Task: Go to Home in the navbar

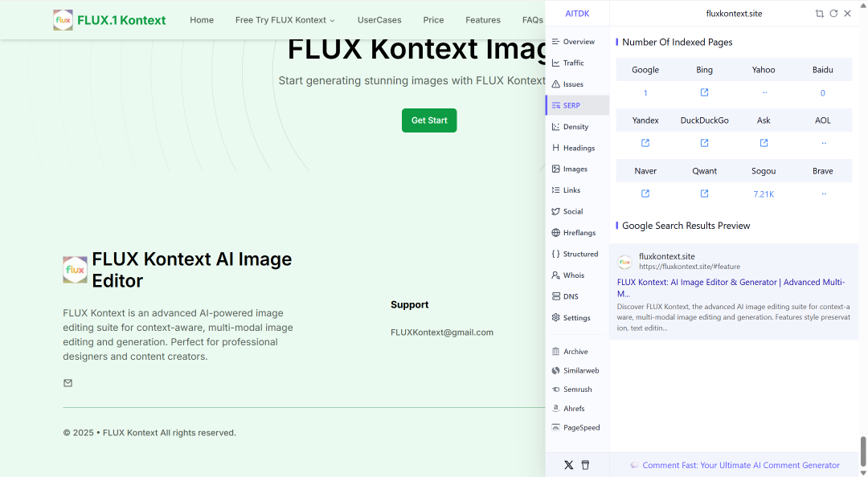Action: click(202, 20)
